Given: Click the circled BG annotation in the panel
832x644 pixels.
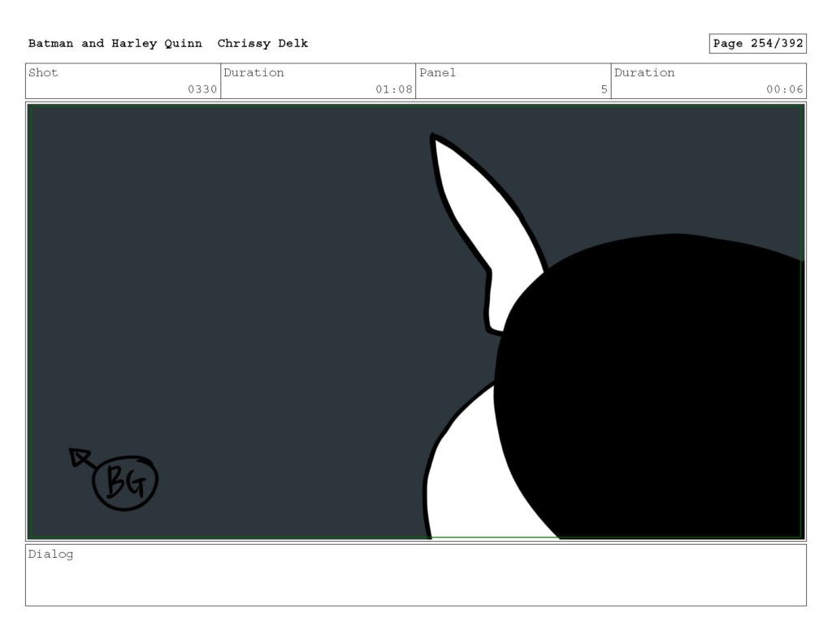Looking at the screenshot, I should [x=125, y=482].
